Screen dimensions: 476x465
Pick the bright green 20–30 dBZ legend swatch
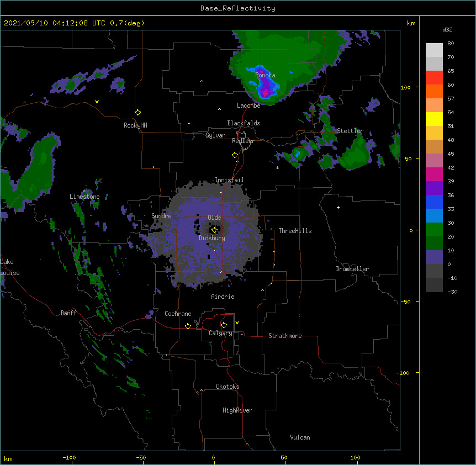pyautogui.click(x=434, y=230)
